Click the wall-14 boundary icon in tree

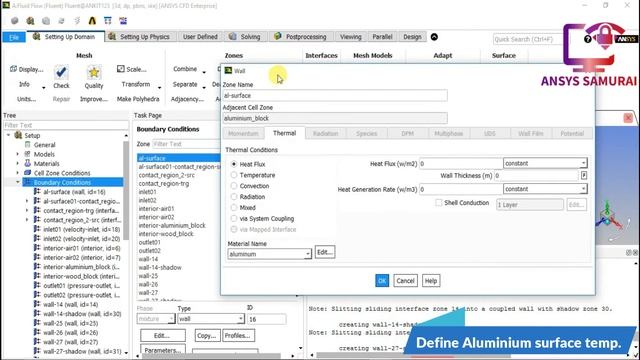coord(37,304)
